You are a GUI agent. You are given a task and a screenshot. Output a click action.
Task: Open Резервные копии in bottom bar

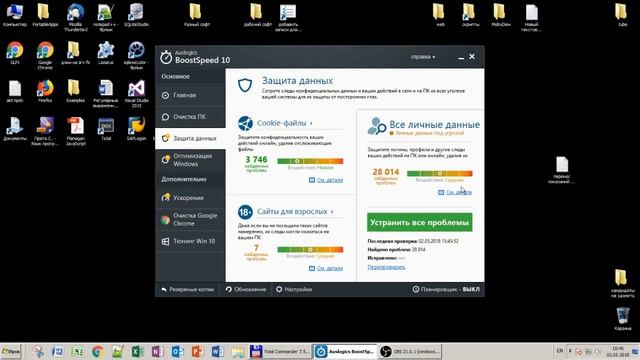point(188,289)
